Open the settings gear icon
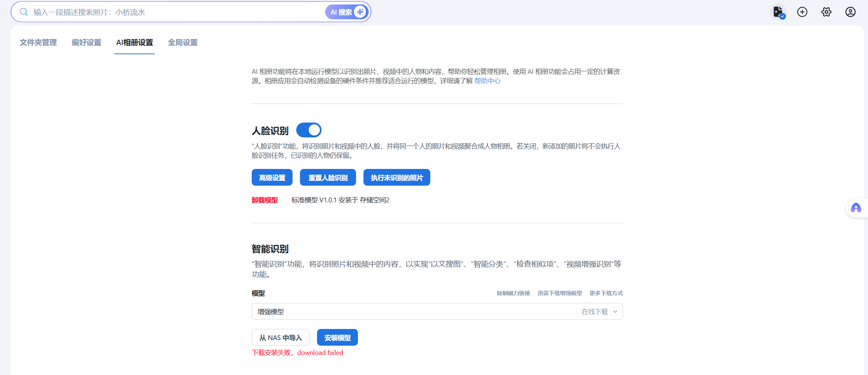This screenshot has width=868, height=375. (x=826, y=12)
